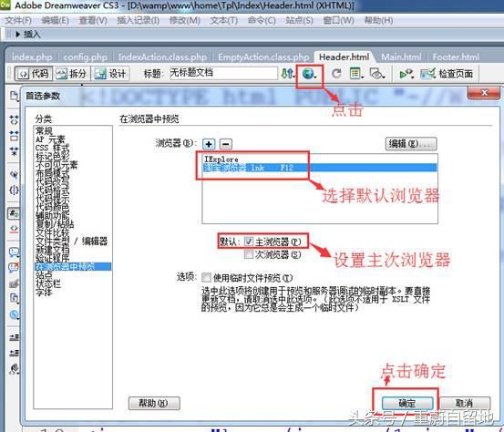
Task: Check the 主浏览器 primary browser checkbox
Action: point(249,242)
